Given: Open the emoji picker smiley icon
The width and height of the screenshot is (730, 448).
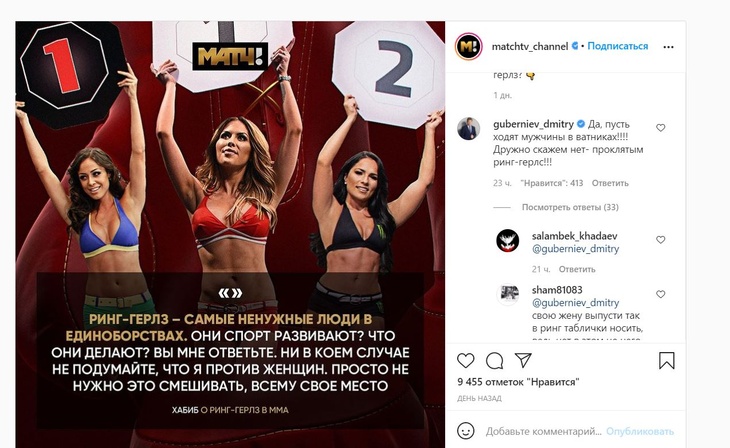Looking at the screenshot, I should (466, 431).
